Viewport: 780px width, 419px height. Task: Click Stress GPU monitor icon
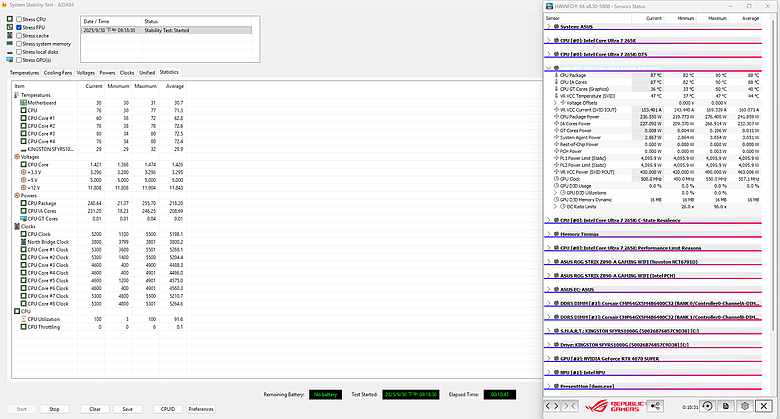pyautogui.click(x=9, y=60)
